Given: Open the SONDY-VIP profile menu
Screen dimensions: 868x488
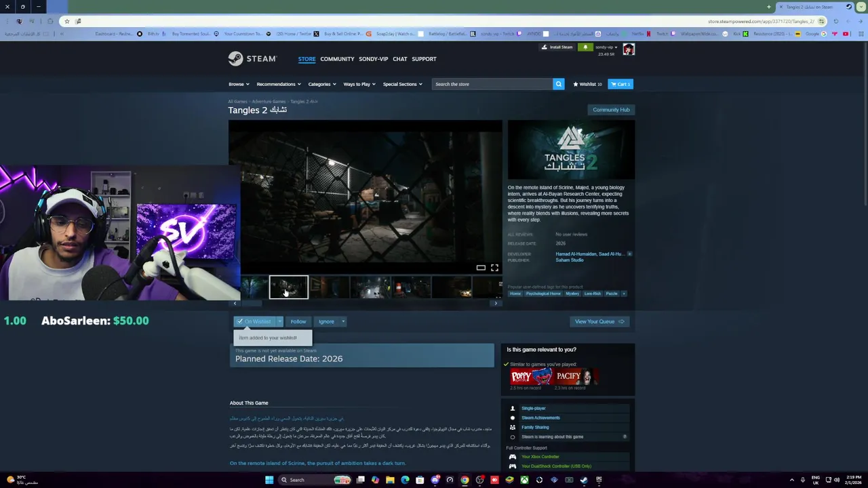Looking at the screenshot, I should (373, 59).
